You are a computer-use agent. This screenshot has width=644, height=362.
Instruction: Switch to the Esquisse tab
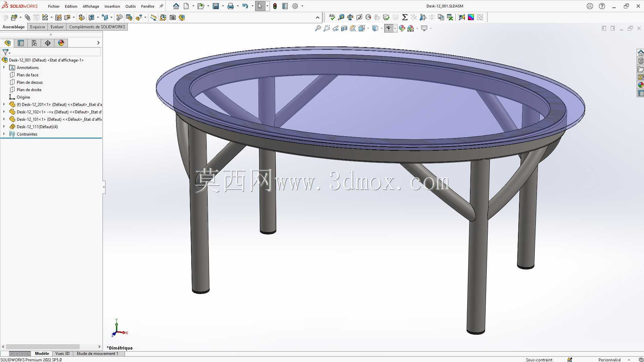(38, 27)
